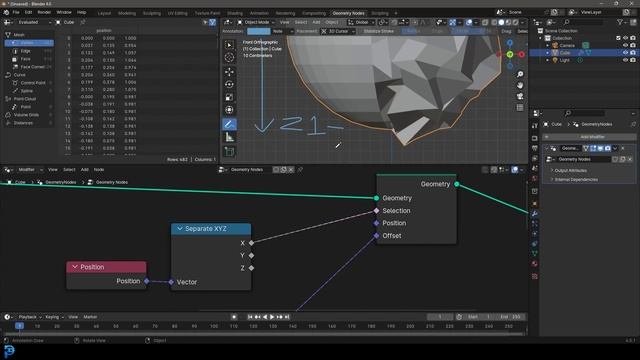Toggle render camera icon for Cube row

point(633,53)
